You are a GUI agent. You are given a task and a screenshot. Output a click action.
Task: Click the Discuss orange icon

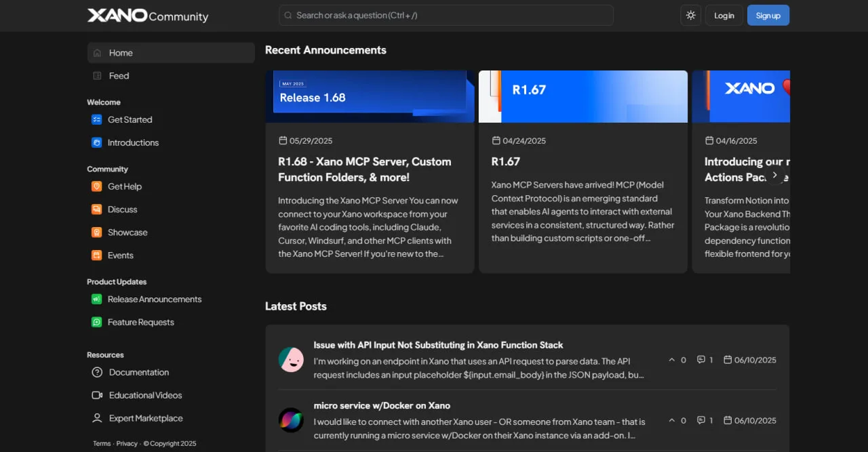(x=96, y=209)
